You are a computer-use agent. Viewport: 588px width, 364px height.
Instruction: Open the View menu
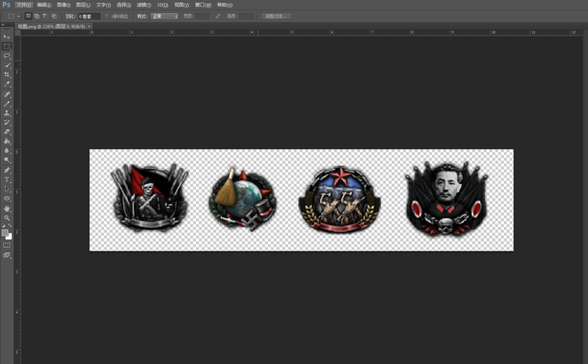pos(181,5)
